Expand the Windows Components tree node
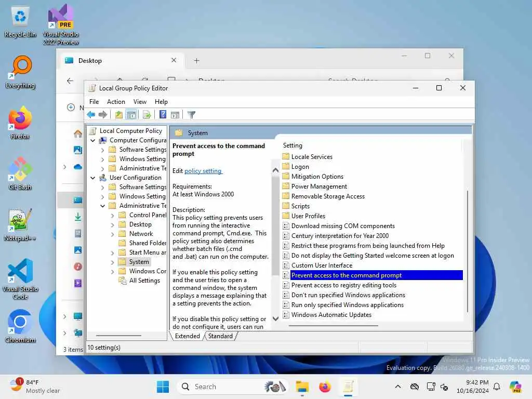The height and width of the screenshot is (399, 532). pyautogui.click(x=112, y=271)
